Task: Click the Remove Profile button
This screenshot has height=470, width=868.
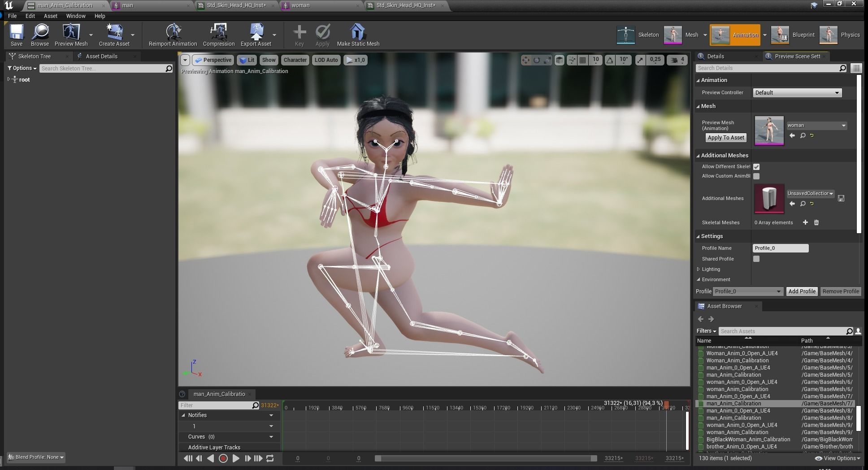Action: pos(841,292)
